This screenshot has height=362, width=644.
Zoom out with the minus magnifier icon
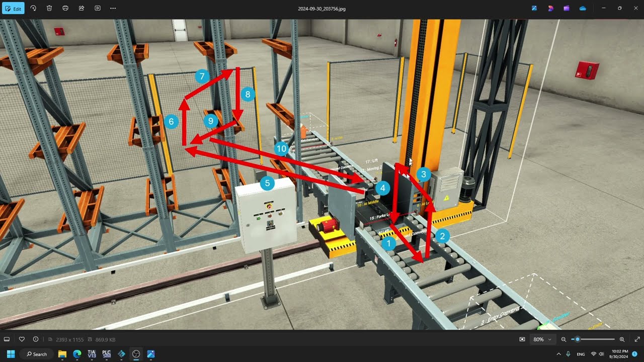coord(563,339)
